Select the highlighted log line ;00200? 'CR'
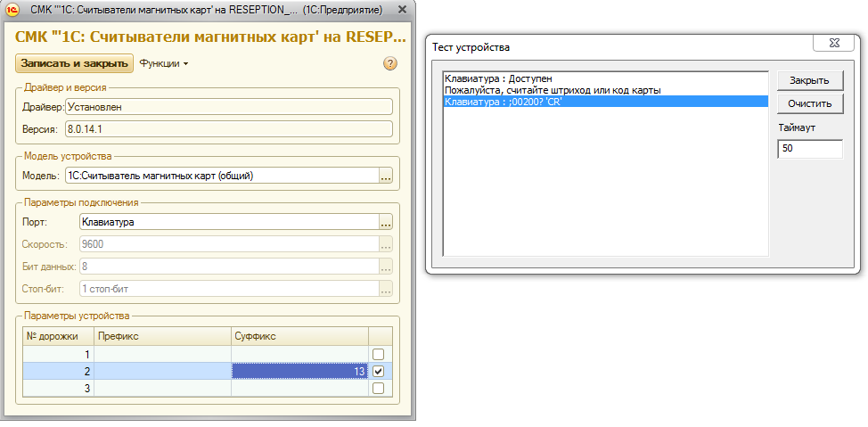 606,102
